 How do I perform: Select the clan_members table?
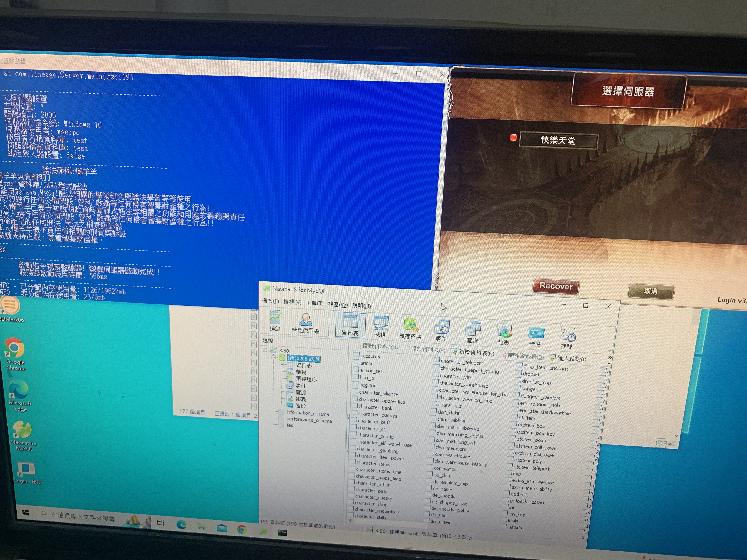pyautogui.click(x=451, y=448)
